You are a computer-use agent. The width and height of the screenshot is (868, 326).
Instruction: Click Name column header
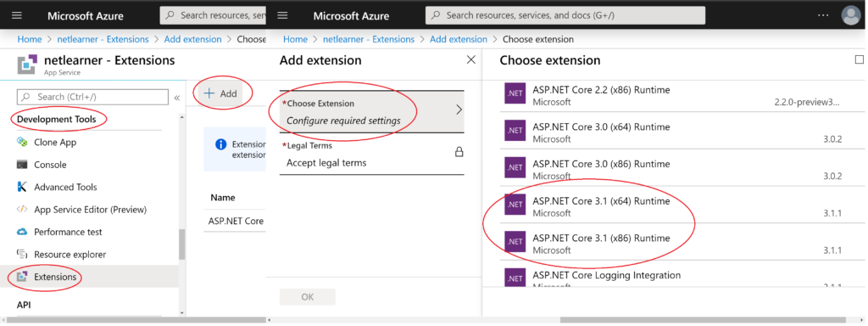[x=223, y=197]
